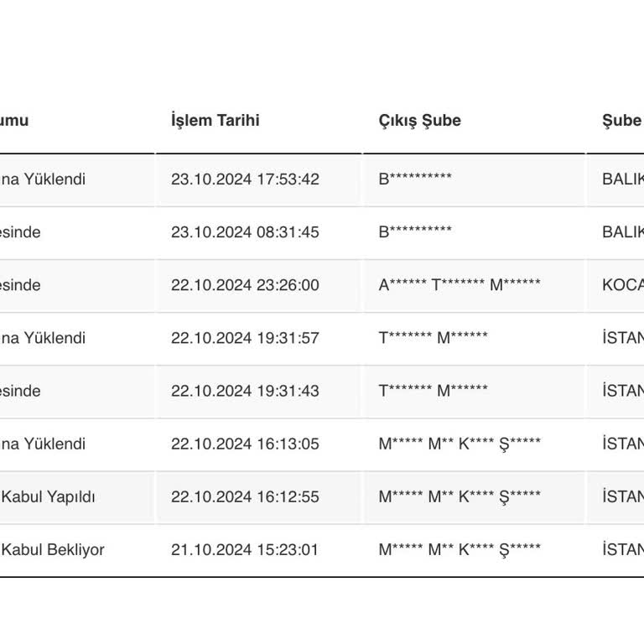This screenshot has height=644, width=644.
Task: Click the Çıkış Şube column header
Action: tap(419, 120)
